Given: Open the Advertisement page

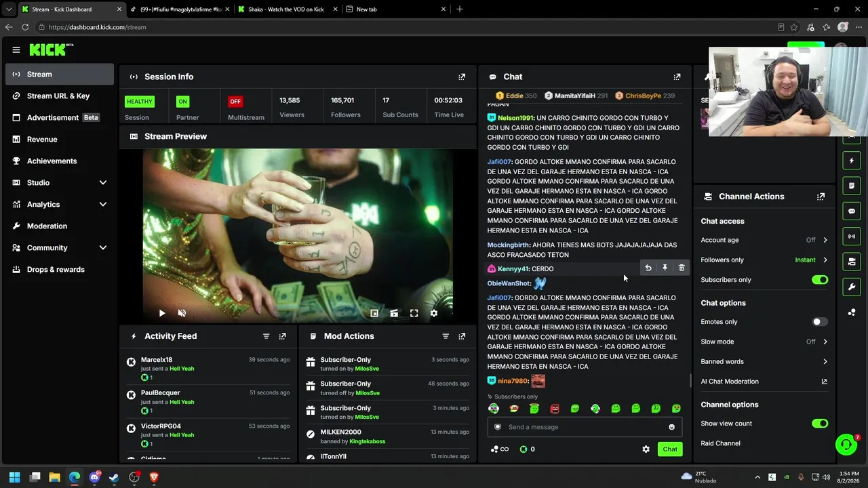Looking at the screenshot, I should tap(60, 117).
